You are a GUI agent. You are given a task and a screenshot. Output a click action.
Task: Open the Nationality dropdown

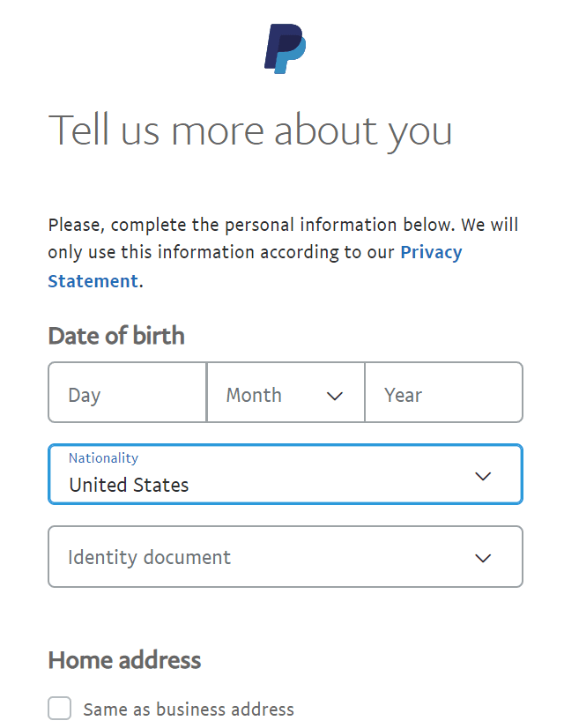tap(285, 474)
